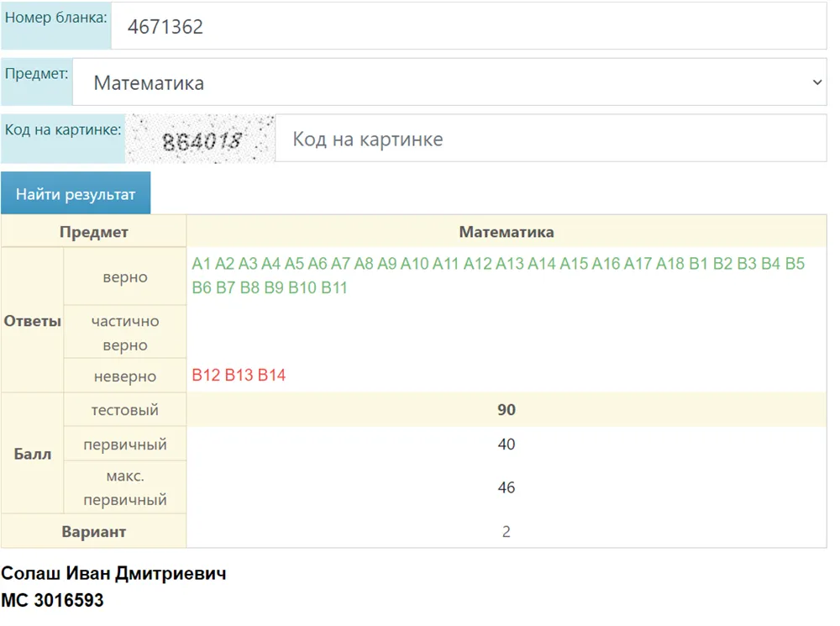Click the form number field showing 4671362
Image resolution: width=840 pixels, height=626 pixels.
tap(469, 26)
